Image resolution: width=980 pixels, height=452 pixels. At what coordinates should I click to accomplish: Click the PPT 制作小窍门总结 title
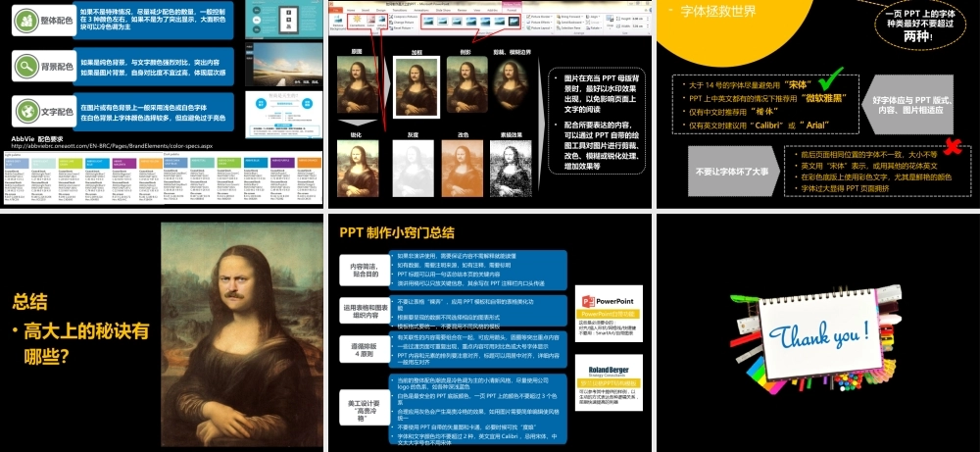click(396, 232)
